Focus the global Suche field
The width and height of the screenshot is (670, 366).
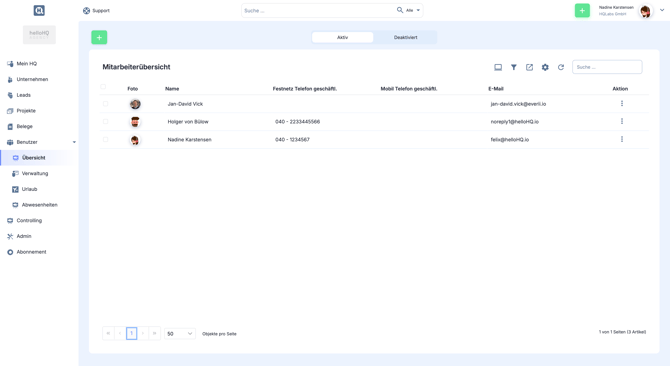tap(319, 10)
